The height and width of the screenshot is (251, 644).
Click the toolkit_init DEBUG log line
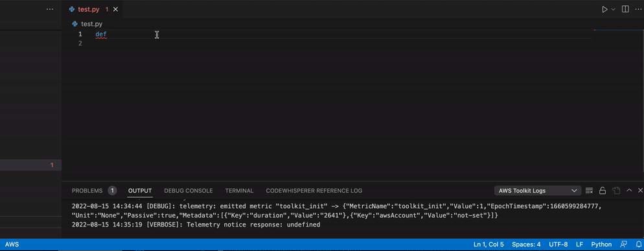(x=336, y=210)
